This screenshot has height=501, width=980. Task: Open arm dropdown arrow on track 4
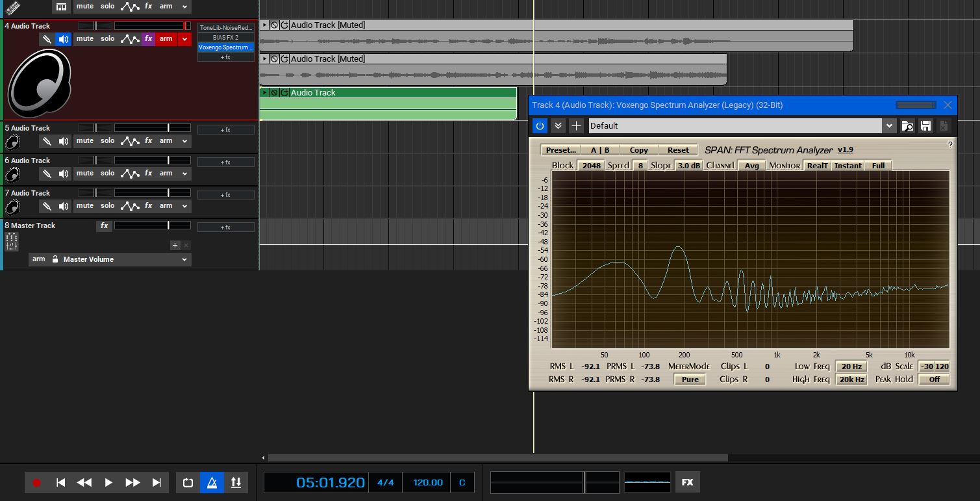(184, 39)
